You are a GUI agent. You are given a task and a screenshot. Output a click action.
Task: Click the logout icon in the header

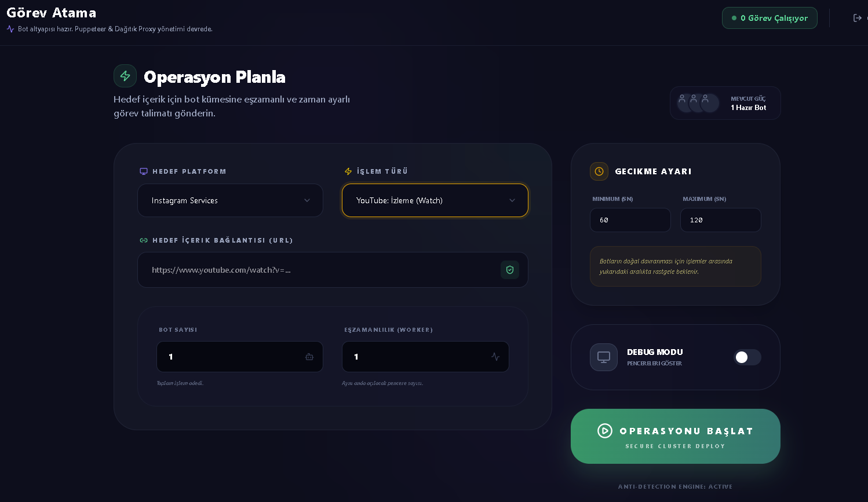click(858, 18)
